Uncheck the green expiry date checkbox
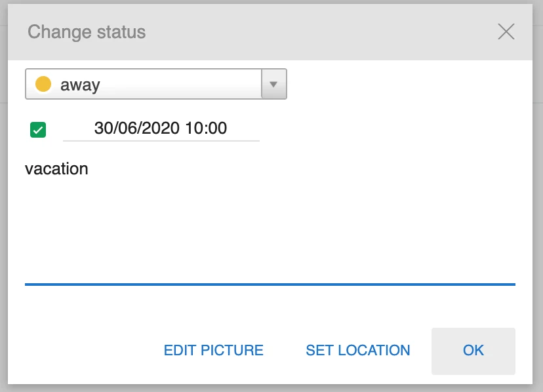This screenshot has height=392, width=543. pos(38,129)
